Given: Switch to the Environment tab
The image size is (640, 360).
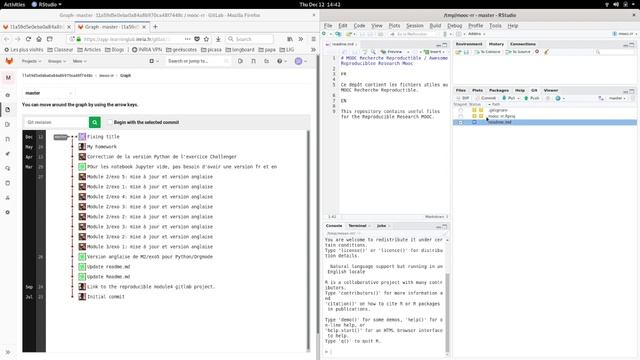Looking at the screenshot, I should tap(469, 44).
